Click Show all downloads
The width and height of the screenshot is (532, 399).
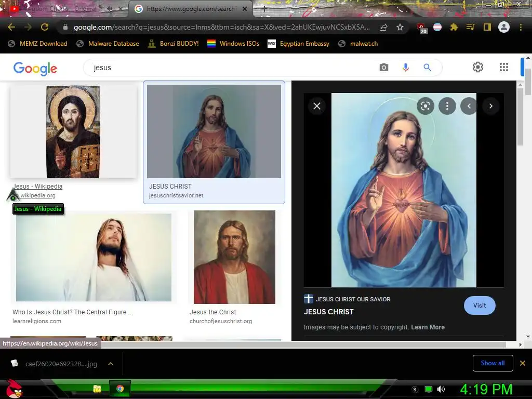tap(493, 363)
